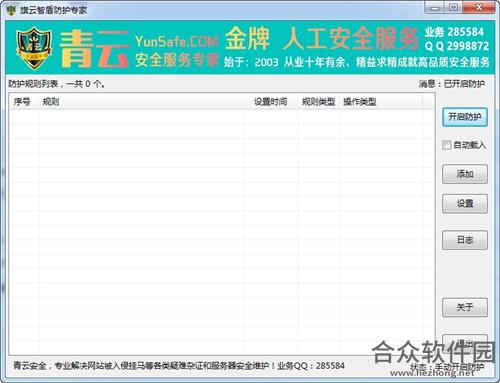Maximize the application window
Screen dimensions: 500x383
tap(453, 8)
